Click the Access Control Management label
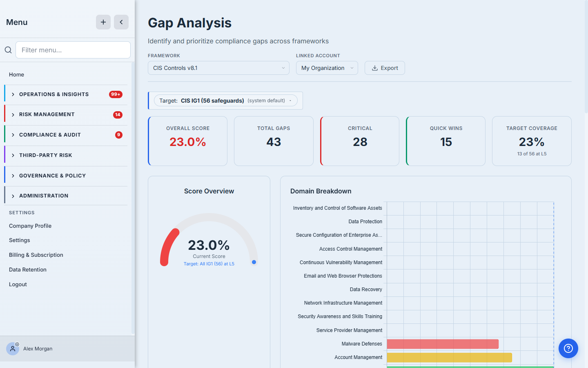The height and width of the screenshot is (368, 588). pyautogui.click(x=351, y=249)
